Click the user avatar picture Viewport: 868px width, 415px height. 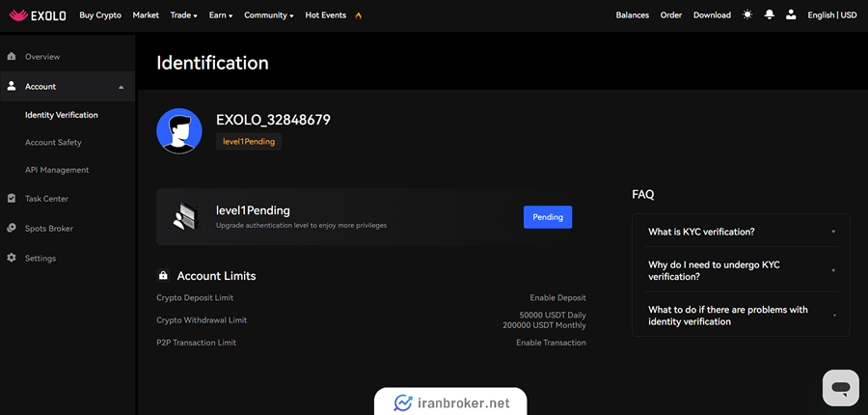click(x=179, y=130)
